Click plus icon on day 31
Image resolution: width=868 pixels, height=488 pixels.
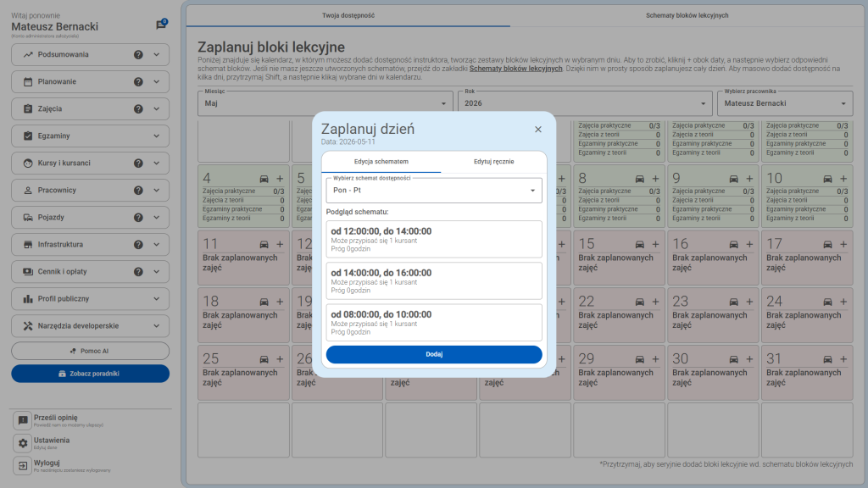pyautogui.click(x=843, y=359)
